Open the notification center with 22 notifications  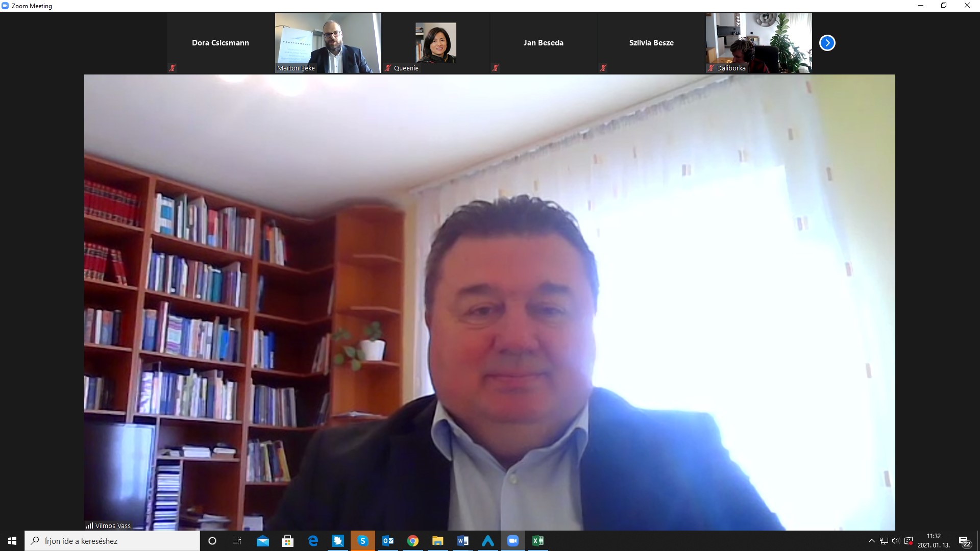(x=965, y=541)
